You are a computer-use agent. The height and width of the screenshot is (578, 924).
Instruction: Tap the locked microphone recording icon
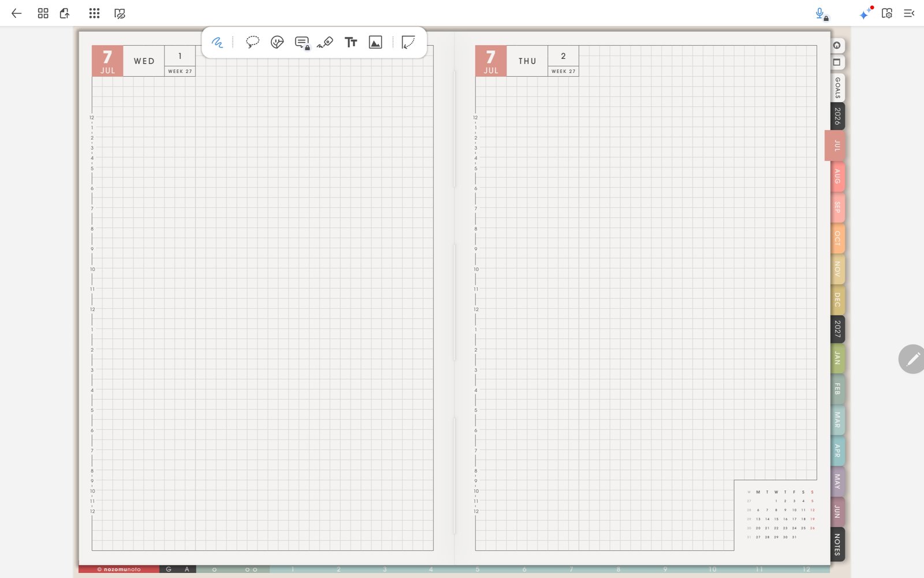(821, 14)
